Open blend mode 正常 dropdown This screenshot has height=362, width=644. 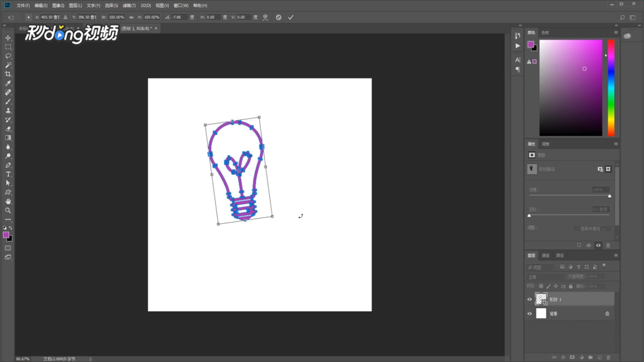pos(545,277)
